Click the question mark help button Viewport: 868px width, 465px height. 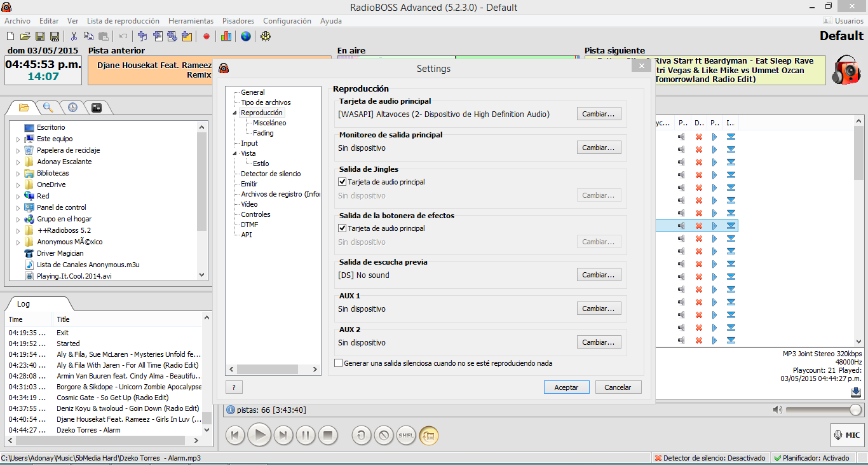pos(234,387)
